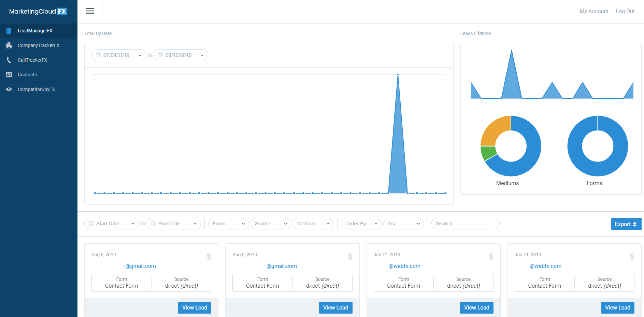Open Contacts in the sidebar
The image size is (644, 317).
39,75
